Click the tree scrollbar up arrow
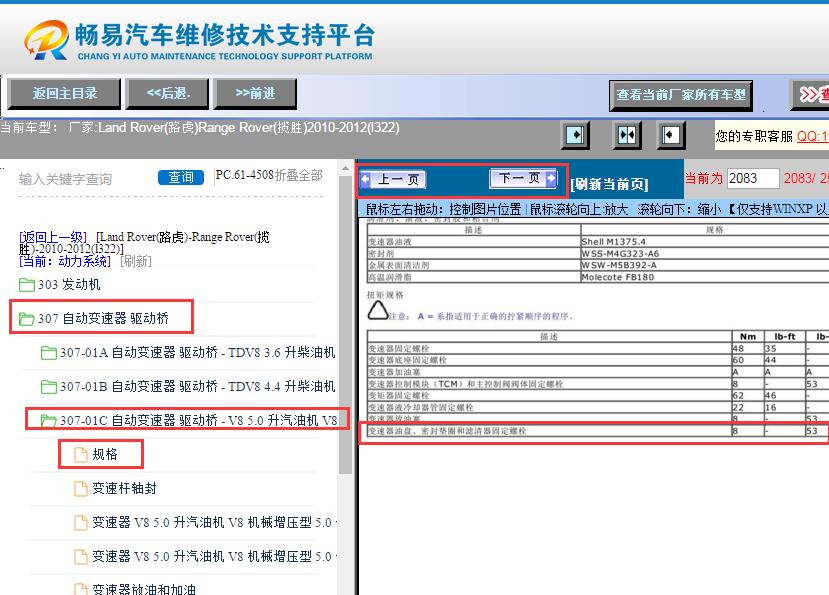Image resolution: width=829 pixels, height=595 pixels. (345, 169)
